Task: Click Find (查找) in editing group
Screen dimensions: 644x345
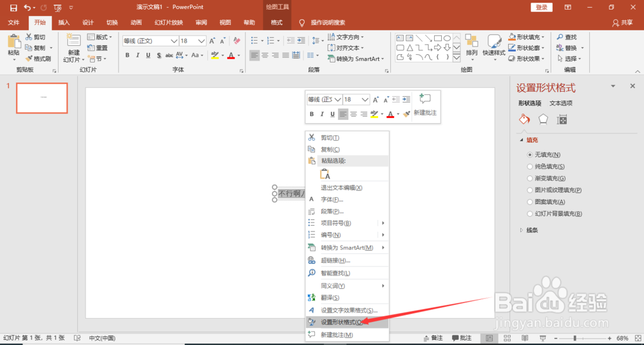Action: click(567, 37)
